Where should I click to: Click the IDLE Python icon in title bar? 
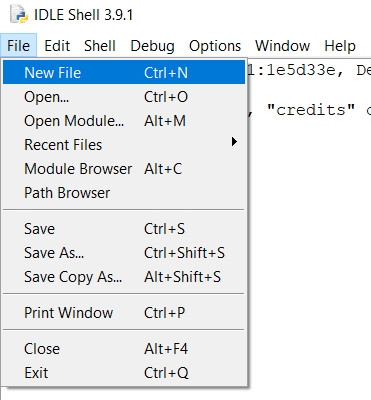[x=19, y=15]
